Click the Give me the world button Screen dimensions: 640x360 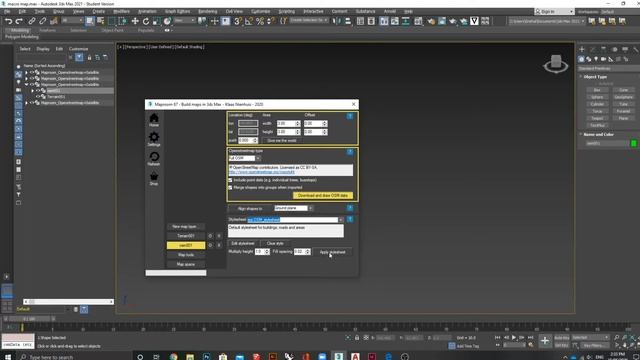(282, 140)
